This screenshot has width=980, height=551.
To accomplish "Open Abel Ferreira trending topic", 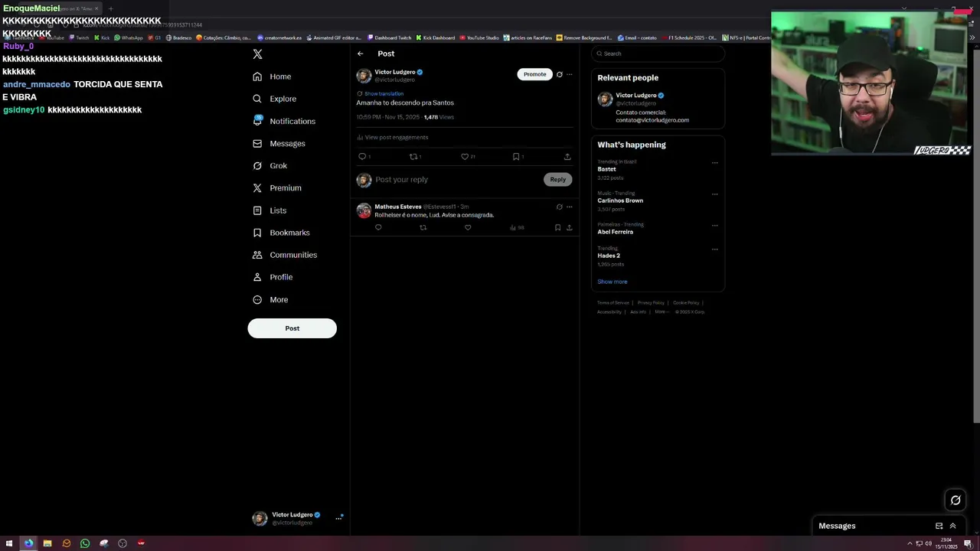I will point(615,232).
